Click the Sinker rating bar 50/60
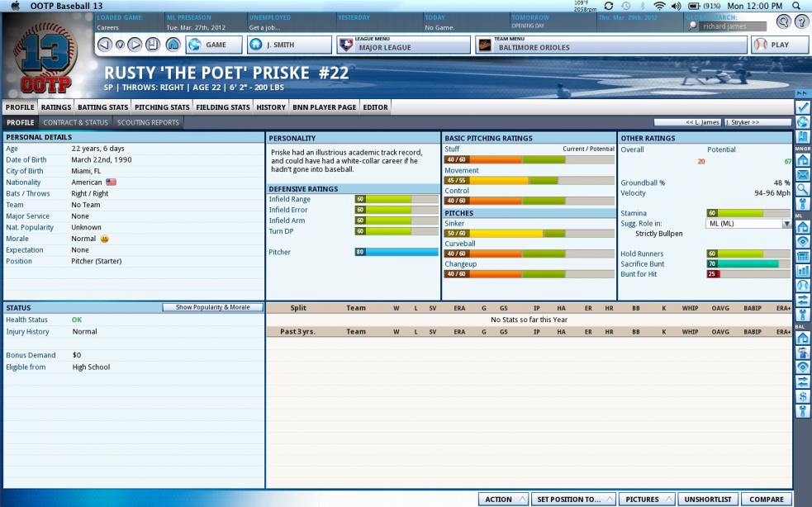Image resolution: width=812 pixels, height=507 pixels. pyautogui.click(x=529, y=234)
